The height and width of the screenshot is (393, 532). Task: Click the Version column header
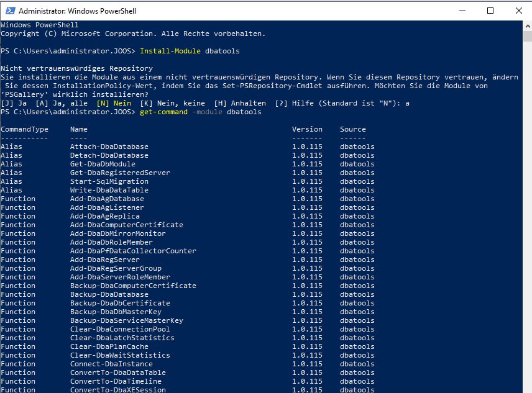307,129
